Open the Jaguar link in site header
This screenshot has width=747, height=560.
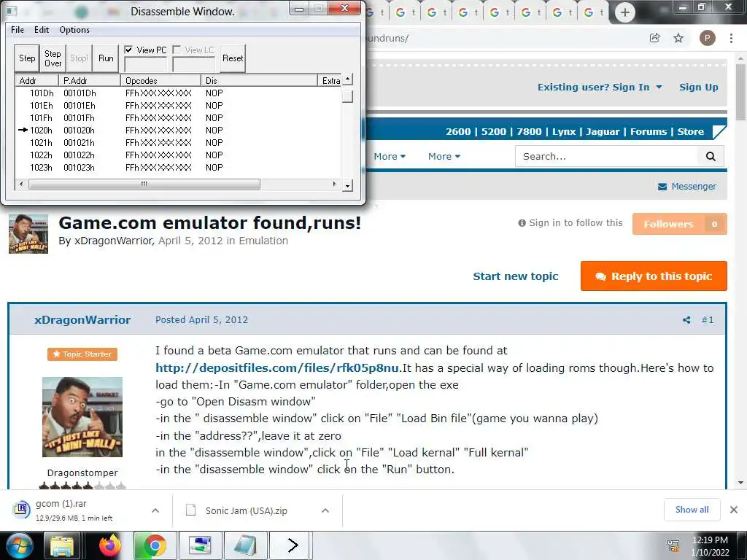(603, 132)
